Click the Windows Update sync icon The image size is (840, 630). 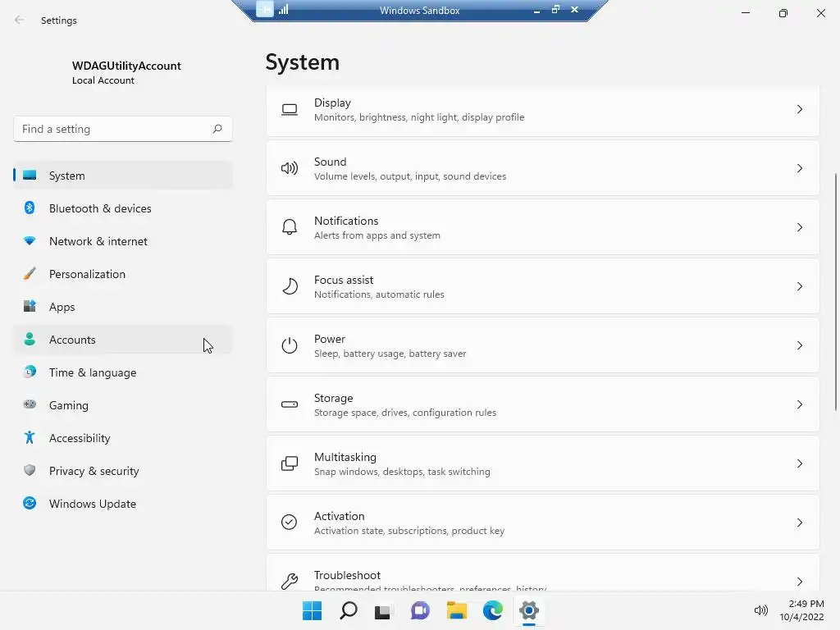tap(30, 503)
